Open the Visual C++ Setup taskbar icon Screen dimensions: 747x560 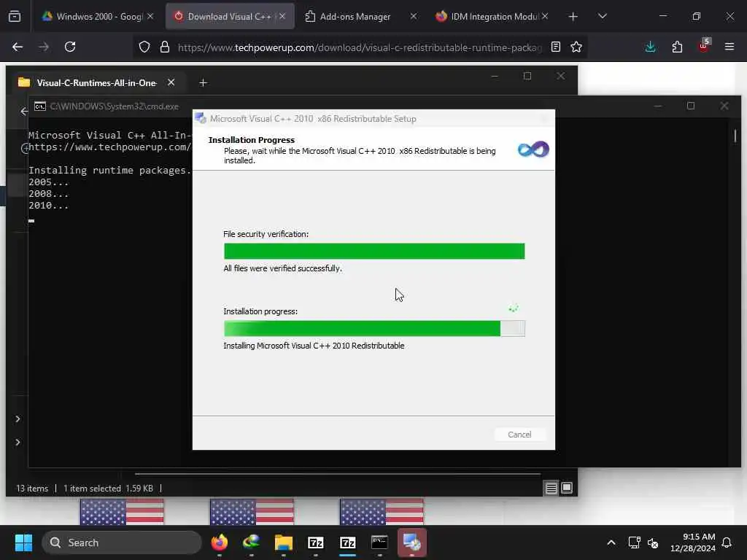coord(412,542)
